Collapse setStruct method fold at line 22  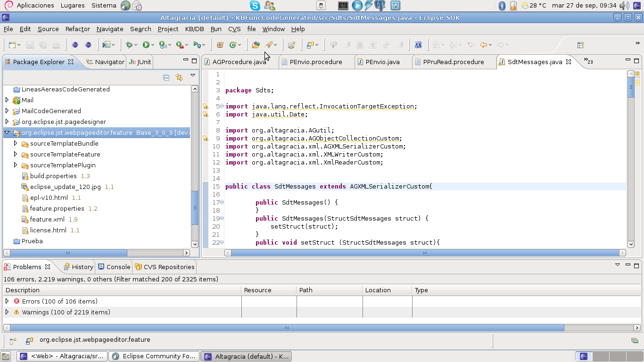point(222,242)
